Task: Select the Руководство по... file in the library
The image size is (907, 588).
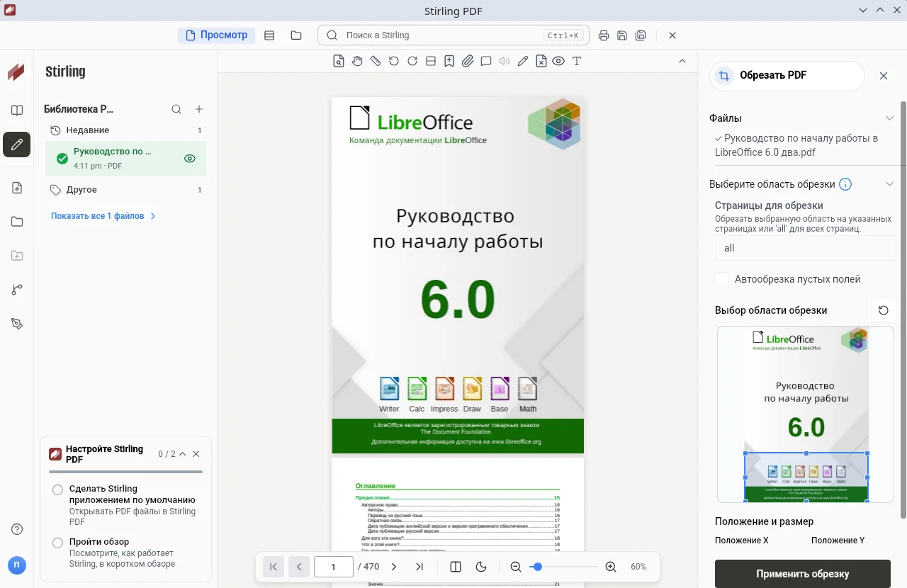Action: tap(125, 158)
